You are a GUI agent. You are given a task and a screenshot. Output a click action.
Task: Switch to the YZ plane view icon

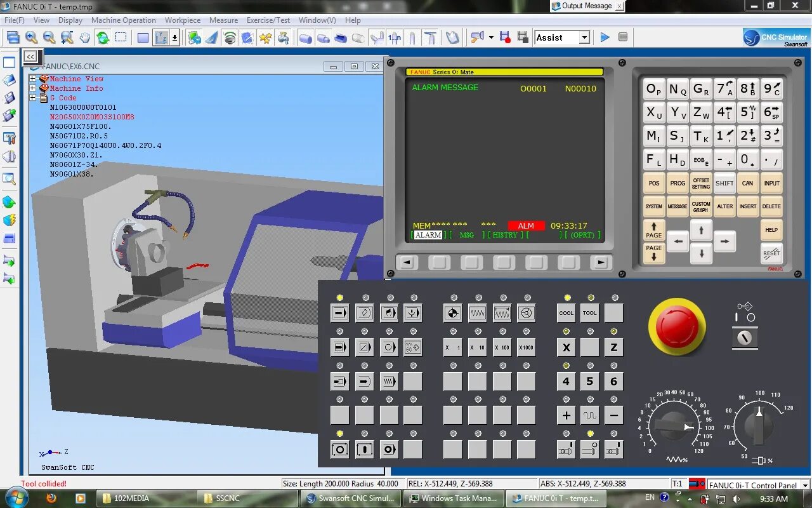[x=161, y=38]
